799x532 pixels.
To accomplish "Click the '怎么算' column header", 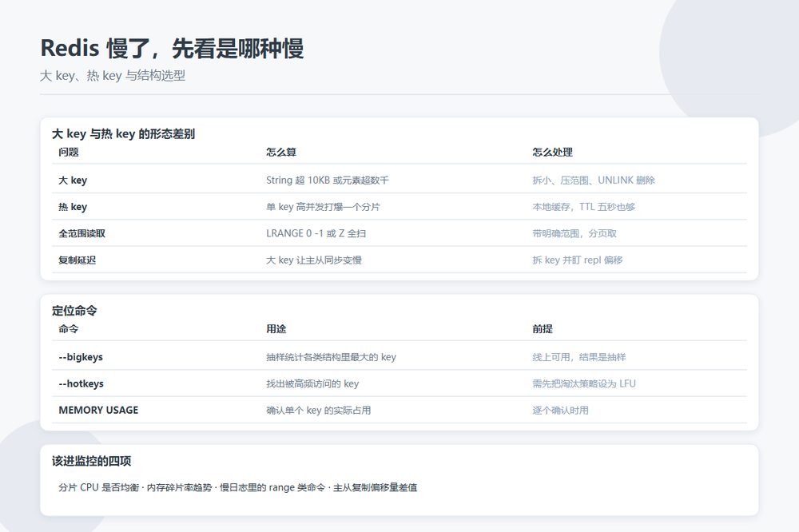I will pyautogui.click(x=281, y=152).
